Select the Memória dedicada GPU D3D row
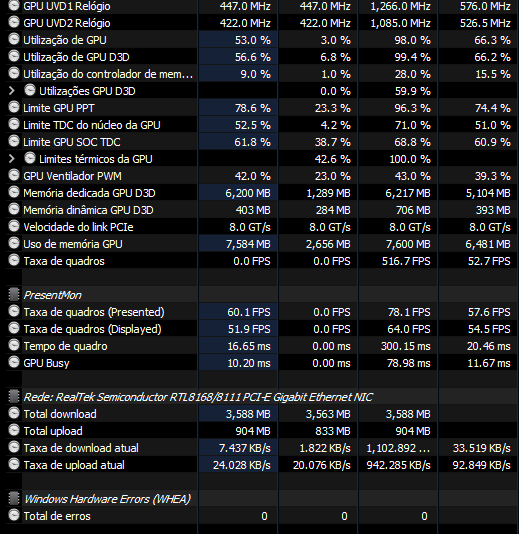Image resolution: width=519 pixels, height=534 pixels. (262, 193)
